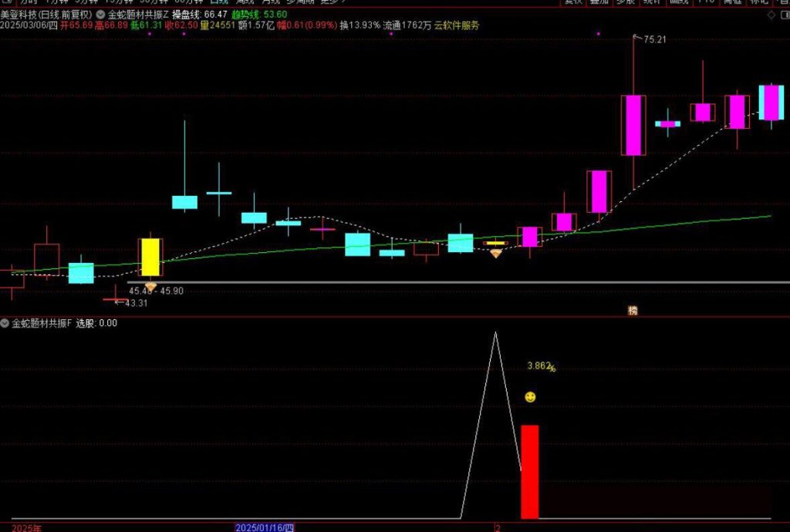
Task: Click the smiley face signal icon
Action: tap(530, 397)
